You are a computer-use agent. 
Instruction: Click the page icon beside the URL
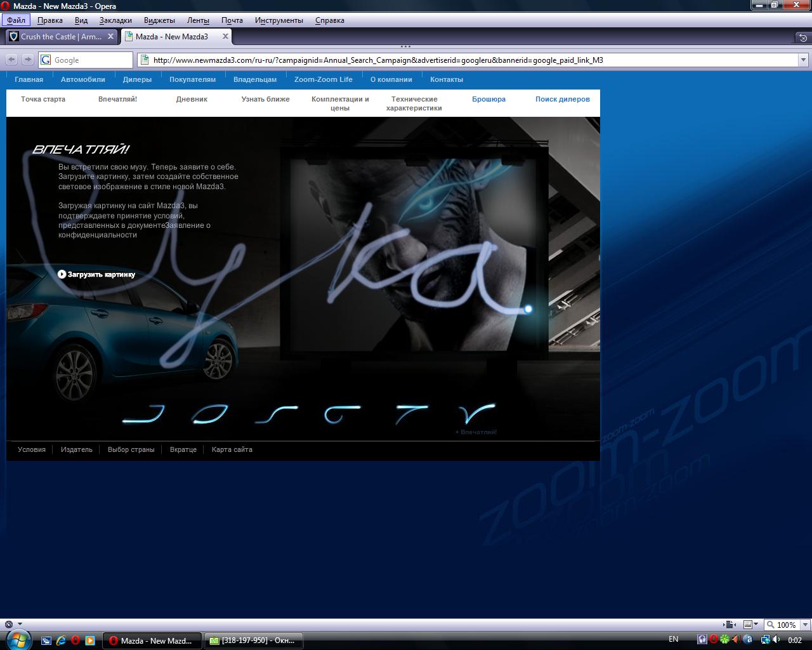tap(144, 60)
